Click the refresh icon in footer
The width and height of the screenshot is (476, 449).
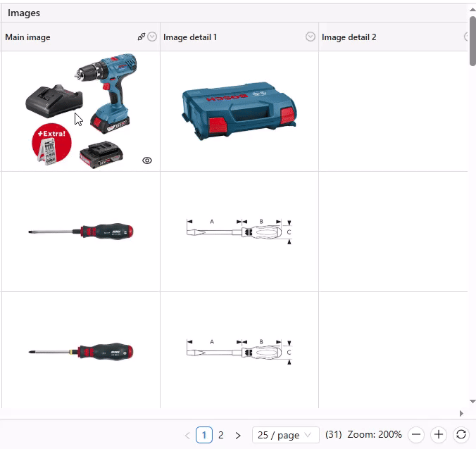point(461,435)
